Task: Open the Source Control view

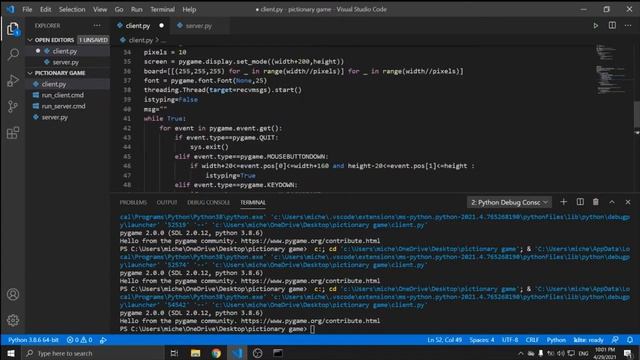Action: pos(13,107)
